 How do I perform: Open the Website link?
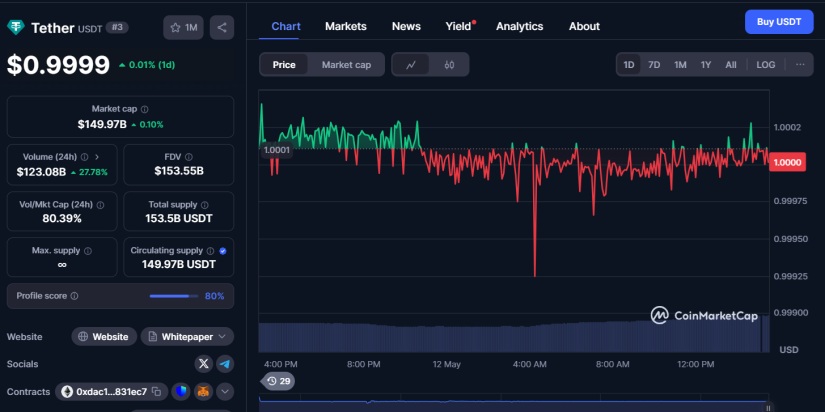coord(104,336)
